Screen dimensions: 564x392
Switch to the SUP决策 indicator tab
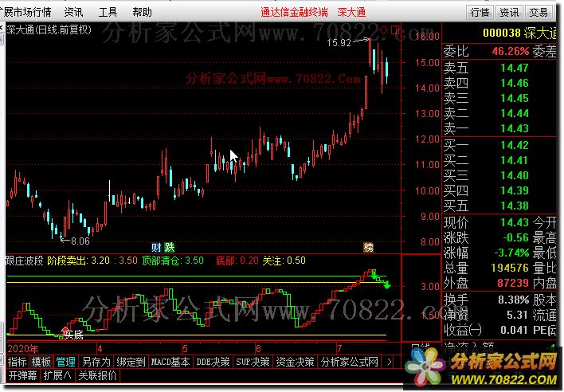click(253, 362)
